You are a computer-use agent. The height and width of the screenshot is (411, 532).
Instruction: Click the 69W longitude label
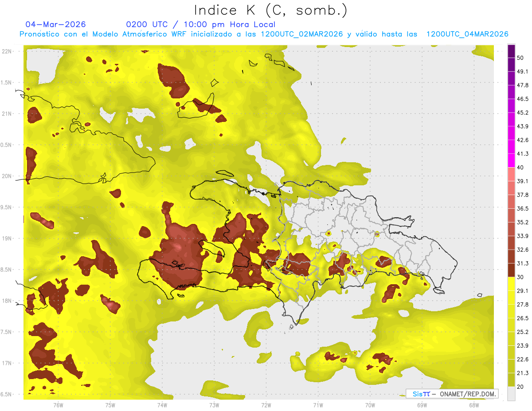click(422, 405)
